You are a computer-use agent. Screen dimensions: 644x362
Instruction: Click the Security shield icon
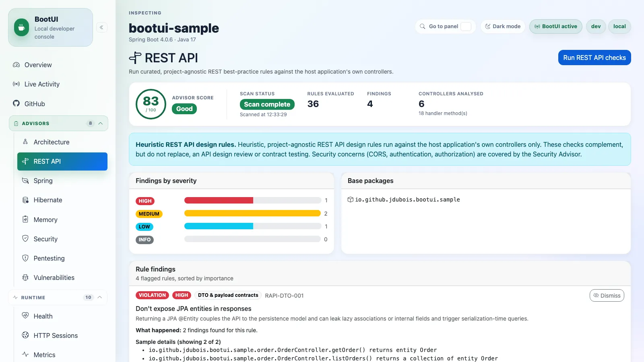[25, 239]
